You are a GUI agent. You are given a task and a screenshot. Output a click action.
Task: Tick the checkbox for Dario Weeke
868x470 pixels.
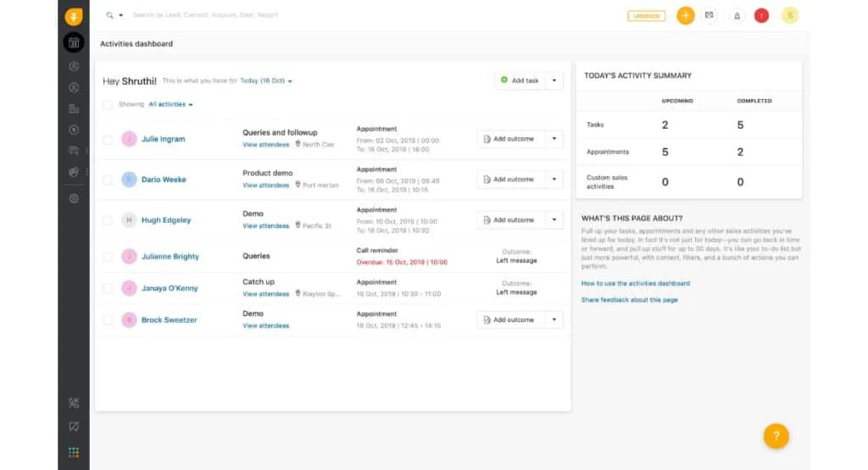click(x=108, y=180)
